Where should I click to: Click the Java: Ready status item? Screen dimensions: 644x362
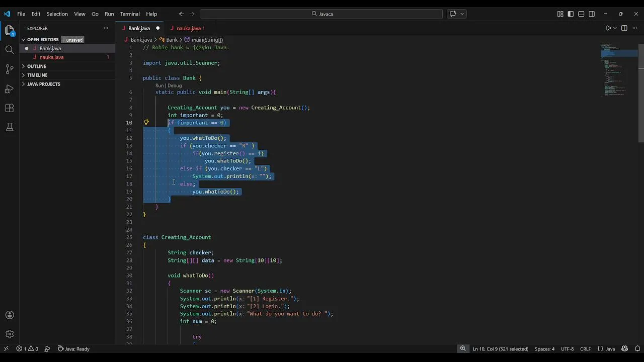(73, 349)
